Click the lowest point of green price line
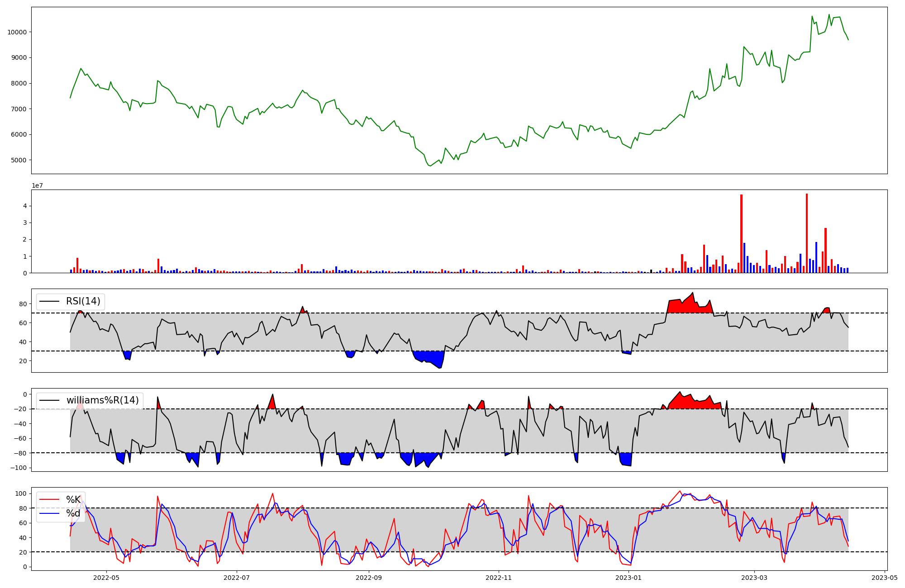 (430, 166)
